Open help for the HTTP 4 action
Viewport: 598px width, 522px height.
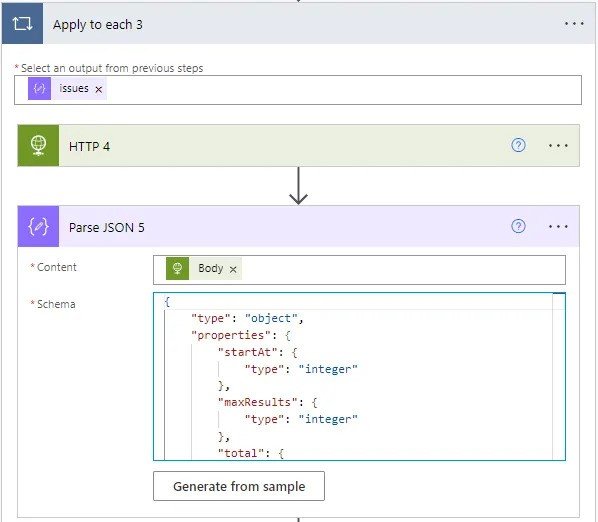click(x=518, y=145)
